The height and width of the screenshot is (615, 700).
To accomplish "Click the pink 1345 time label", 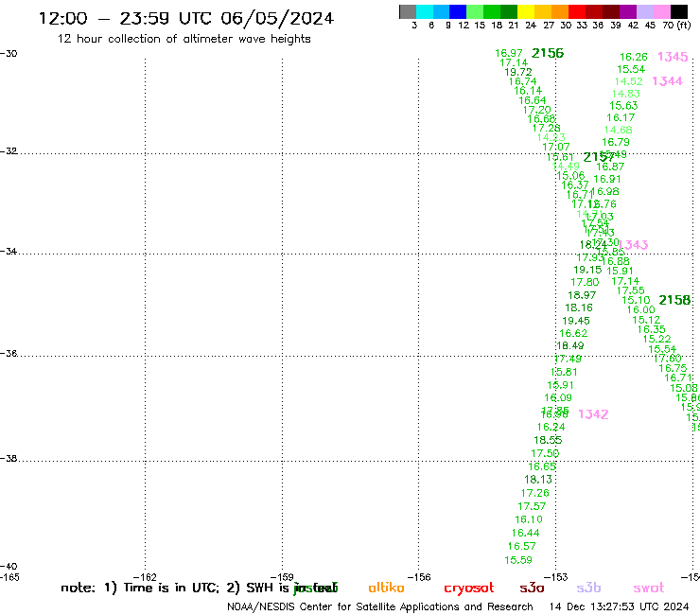I will click(x=673, y=57).
